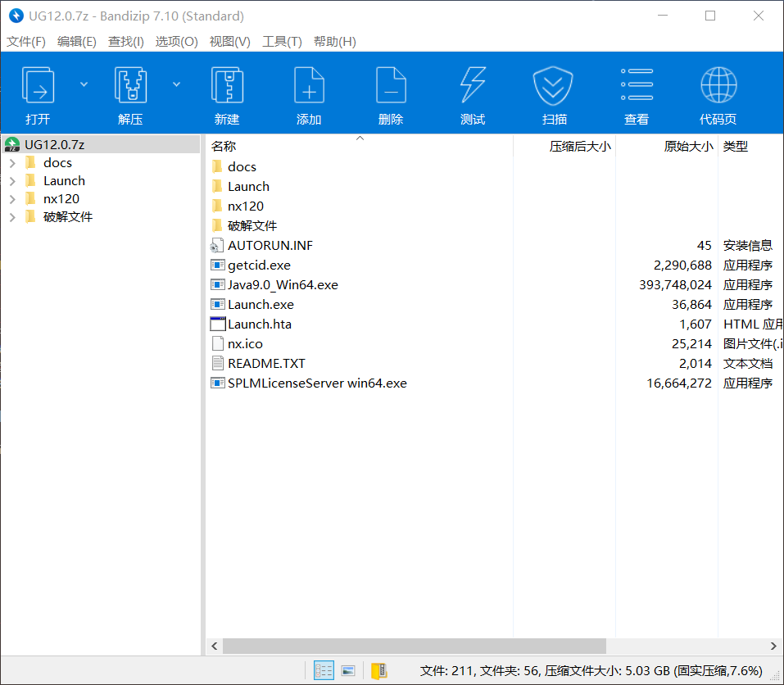Select SPLMLicenseServer win64.exe file
The width and height of the screenshot is (784, 685).
tap(317, 383)
